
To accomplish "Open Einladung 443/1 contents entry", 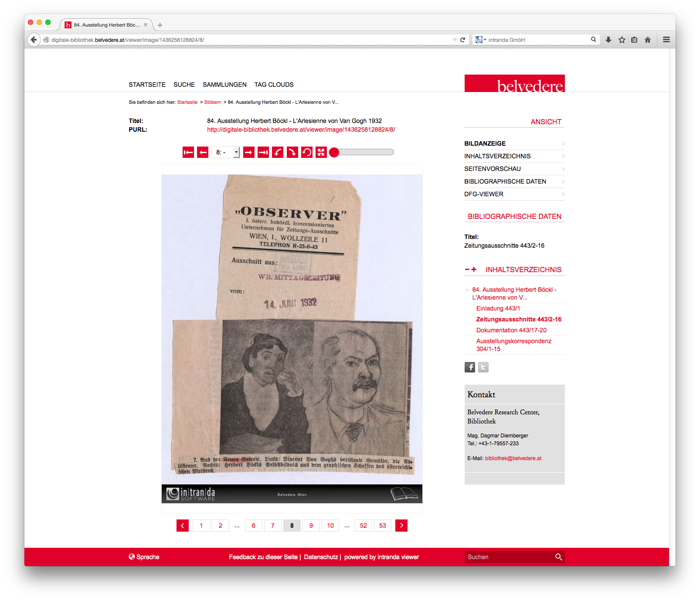I will click(498, 308).
